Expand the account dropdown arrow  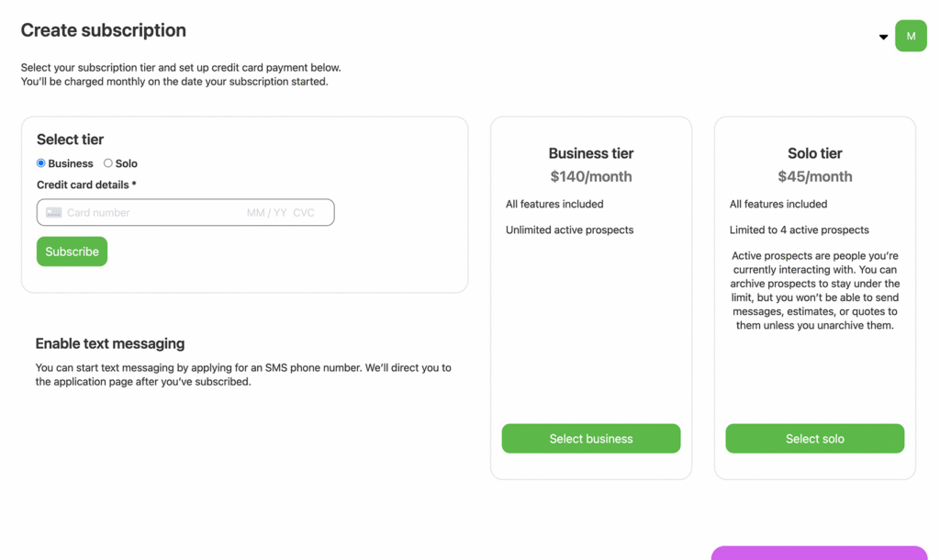pos(883,38)
